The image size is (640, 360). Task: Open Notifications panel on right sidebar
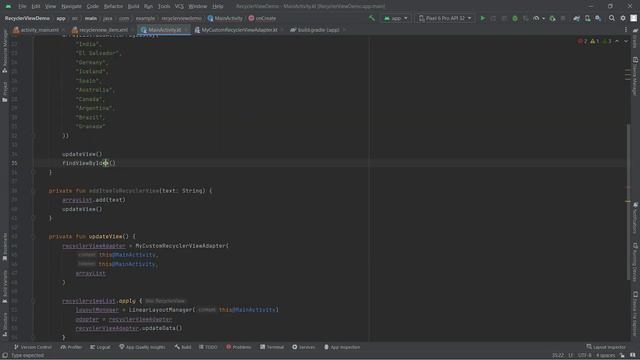(635, 218)
